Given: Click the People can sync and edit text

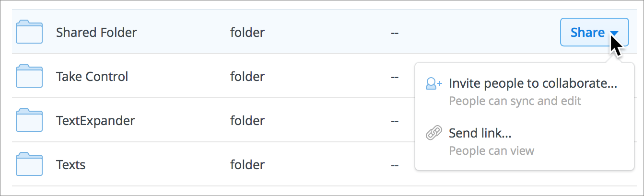Looking at the screenshot, I should pos(515,101).
